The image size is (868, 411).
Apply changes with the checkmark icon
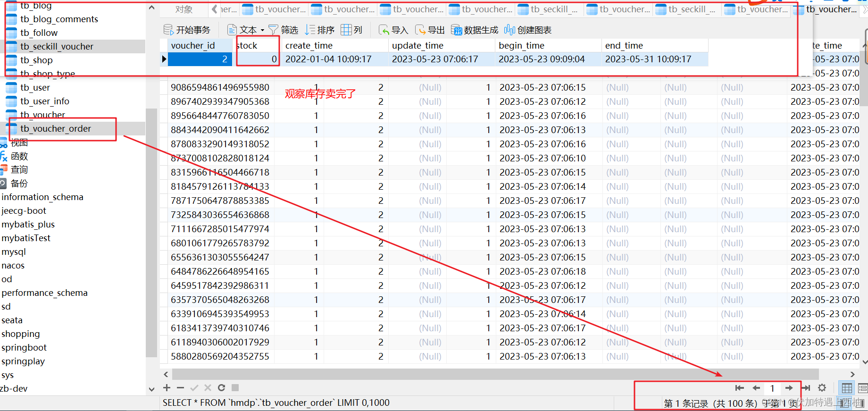(x=194, y=388)
